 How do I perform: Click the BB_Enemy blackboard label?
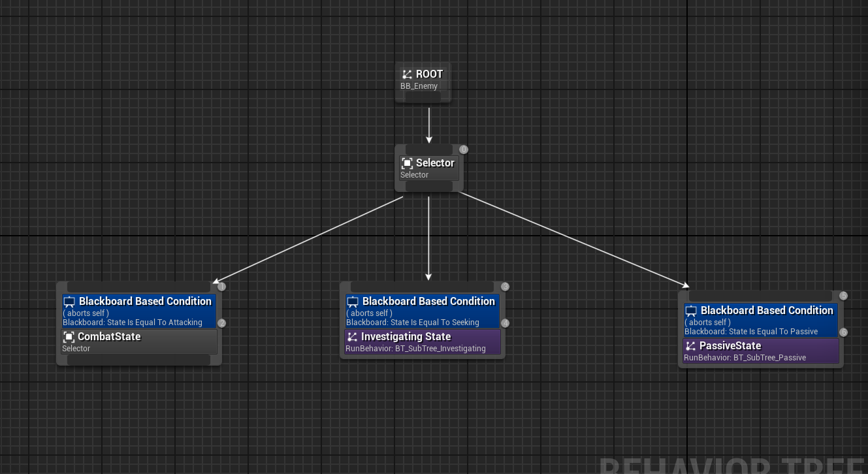pos(419,86)
